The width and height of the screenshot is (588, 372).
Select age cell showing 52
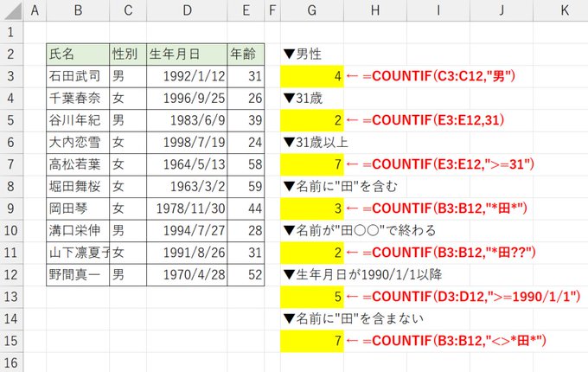[x=246, y=275]
